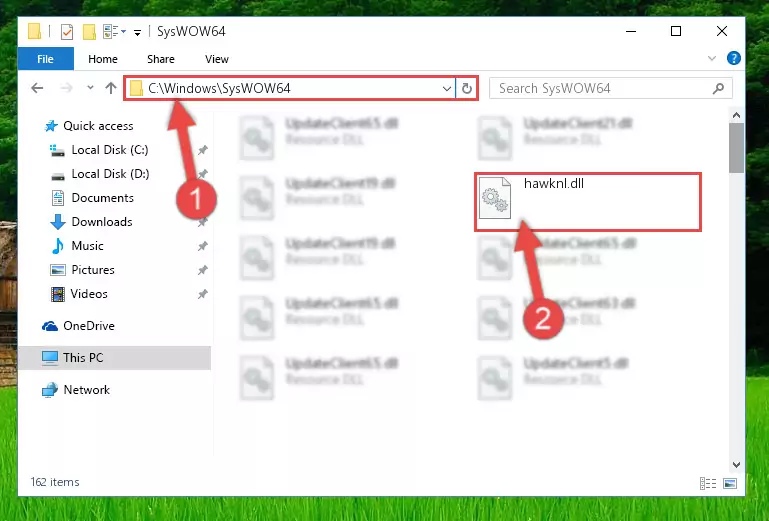Click the pin icon next to Pictures

pos(203,270)
